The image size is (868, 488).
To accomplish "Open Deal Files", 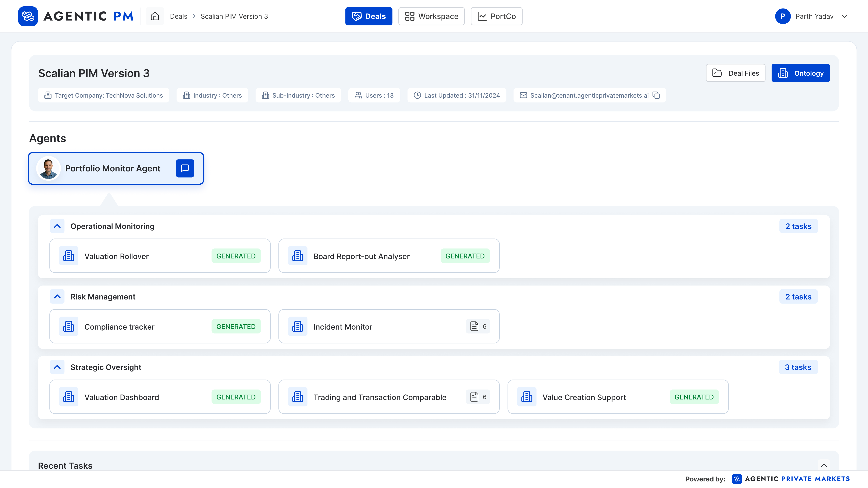I will click(735, 73).
